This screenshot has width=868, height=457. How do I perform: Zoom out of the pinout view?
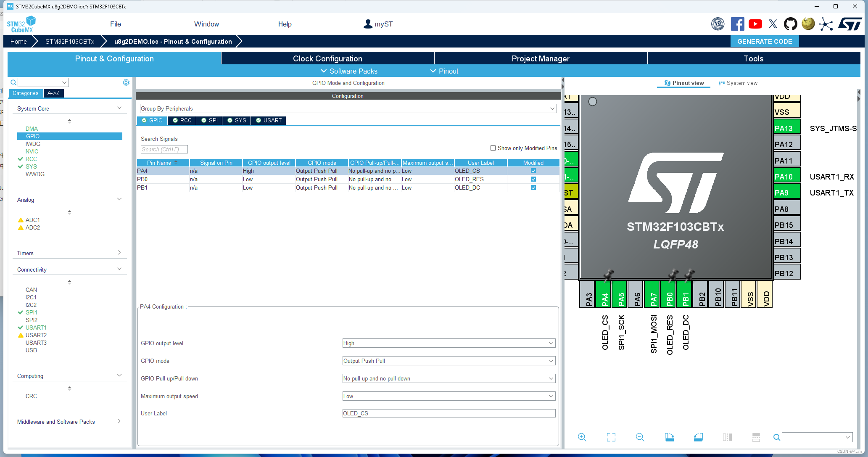coord(640,437)
